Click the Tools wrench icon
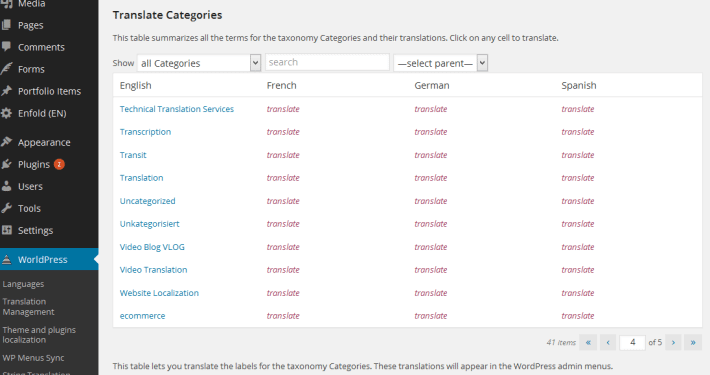Image resolution: width=710 pixels, height=375 pixels. 6,208
